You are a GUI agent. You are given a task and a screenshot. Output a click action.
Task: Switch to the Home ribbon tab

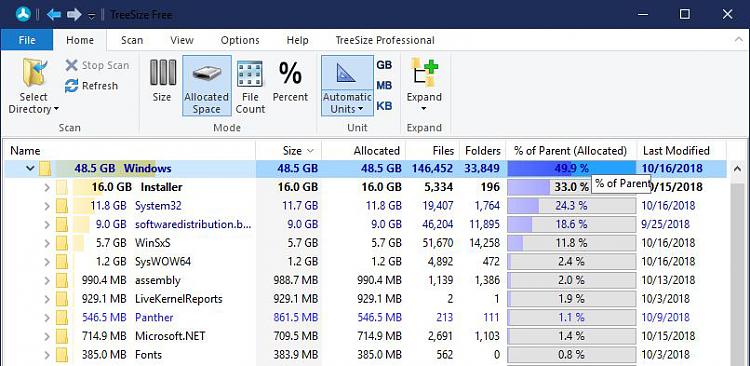point(80,40)
